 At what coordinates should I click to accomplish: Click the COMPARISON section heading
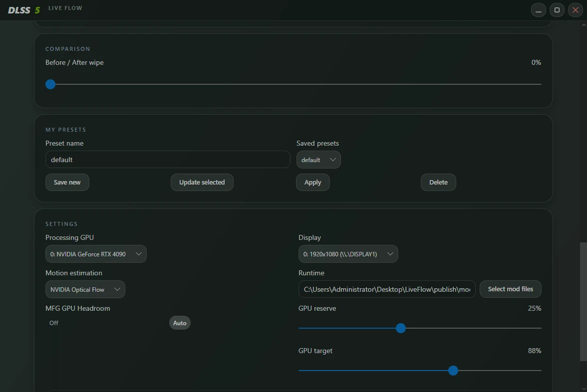click(x=68, y=49)
